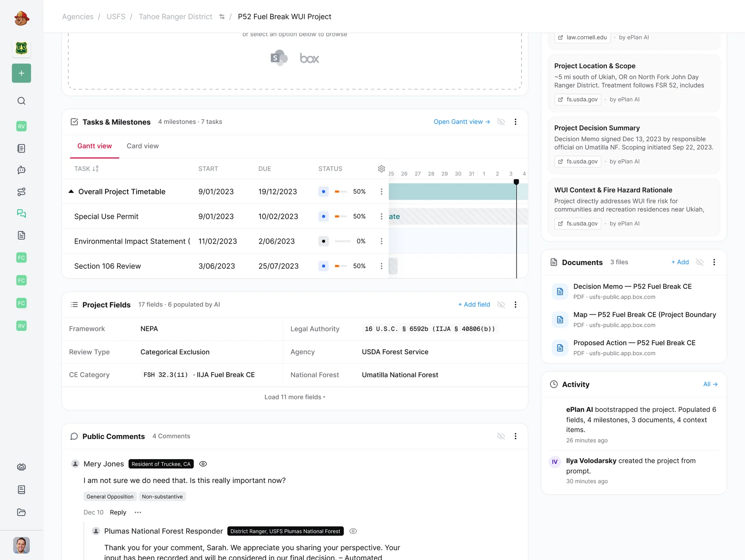The image size is (745, 560).
Task: Open law.cornell.edu source link
Action: [582, 37]
